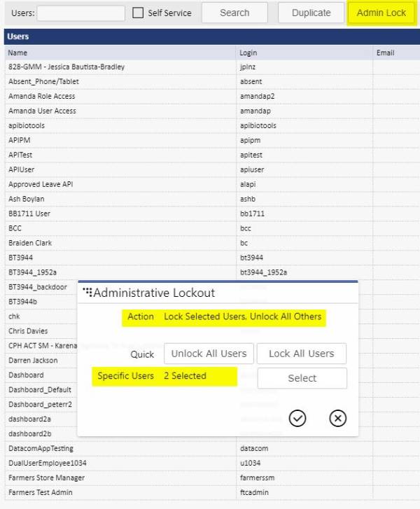The height and width of the screenshot is (509, 420).
Task: Click Unlock All Users quick button
Action: 209,354
